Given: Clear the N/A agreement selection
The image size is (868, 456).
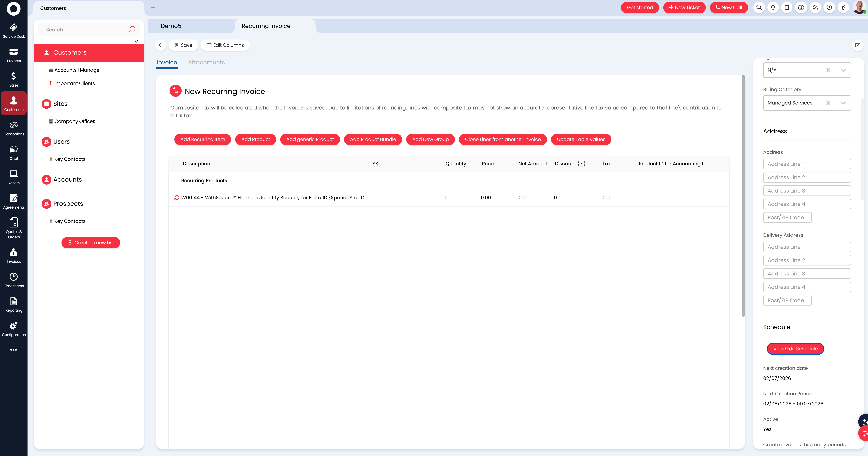Looking at the screenshot, I should 828,70.
